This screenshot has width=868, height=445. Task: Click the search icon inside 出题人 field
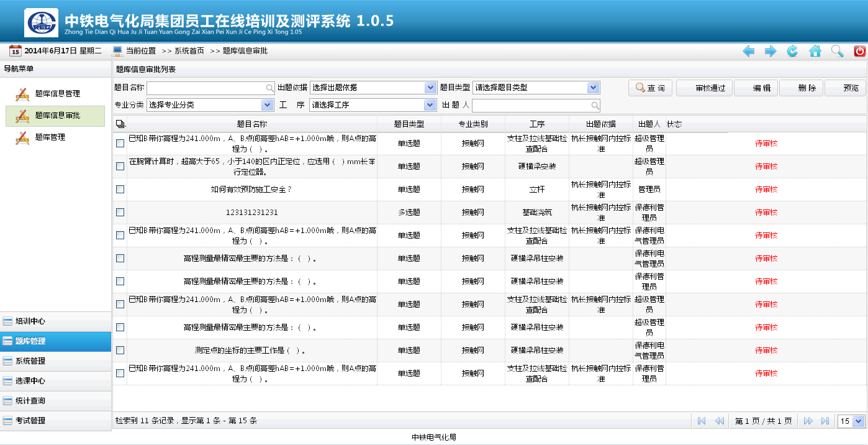pos(595,106)
